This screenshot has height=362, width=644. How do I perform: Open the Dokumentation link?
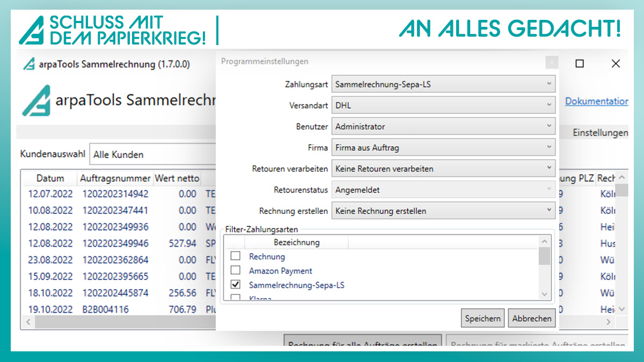coord(597,101)
